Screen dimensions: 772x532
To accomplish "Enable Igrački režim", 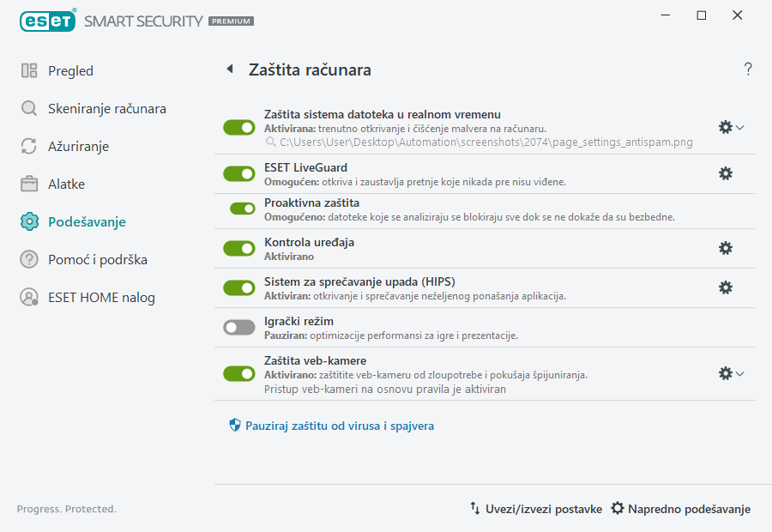I will point(238,327).
